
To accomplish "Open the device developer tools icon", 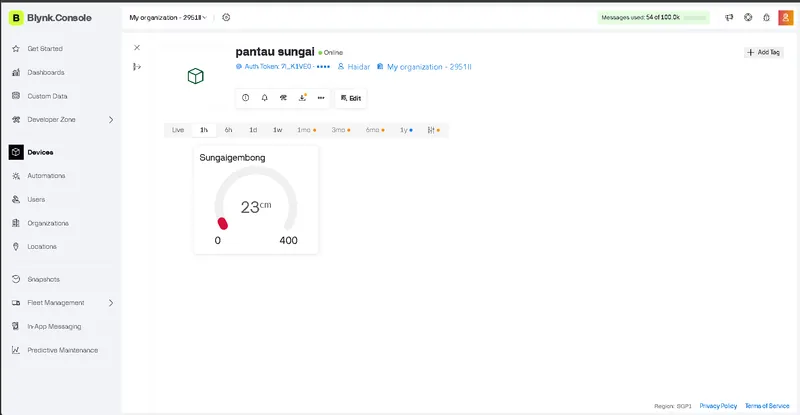I will pos(283,98).
